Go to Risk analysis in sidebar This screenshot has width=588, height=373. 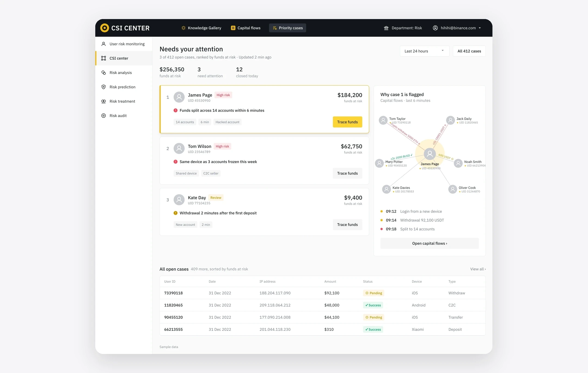tap(124, 72)
